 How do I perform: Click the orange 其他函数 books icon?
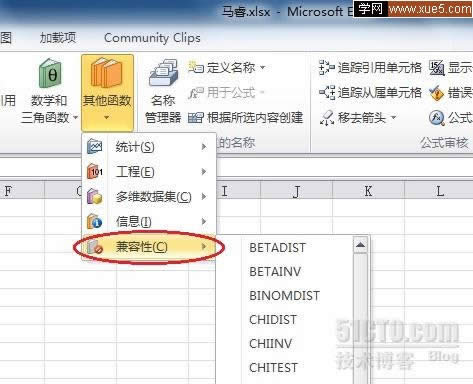point(106,73)
